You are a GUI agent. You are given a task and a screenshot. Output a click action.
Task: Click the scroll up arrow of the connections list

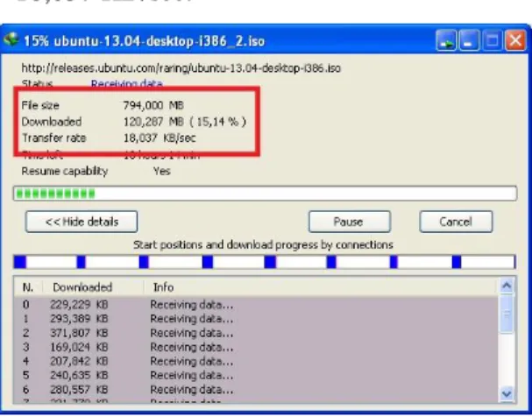[x=507, y=286]
